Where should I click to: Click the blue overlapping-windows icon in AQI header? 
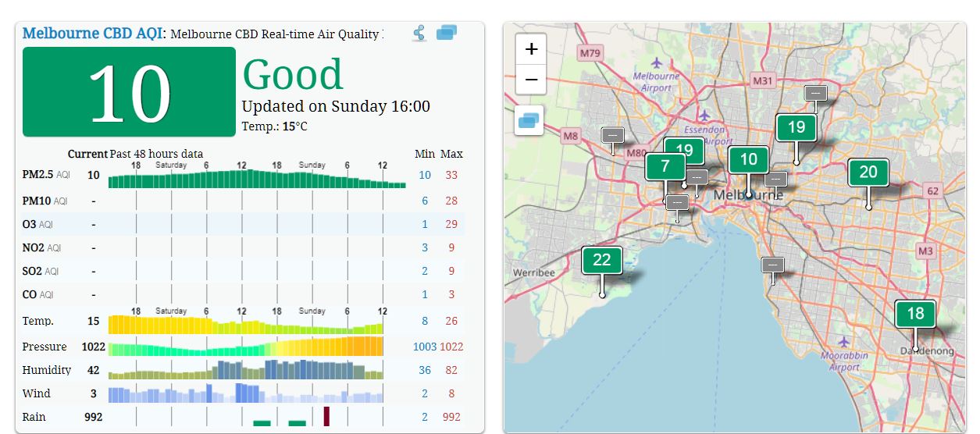point(447,33)
